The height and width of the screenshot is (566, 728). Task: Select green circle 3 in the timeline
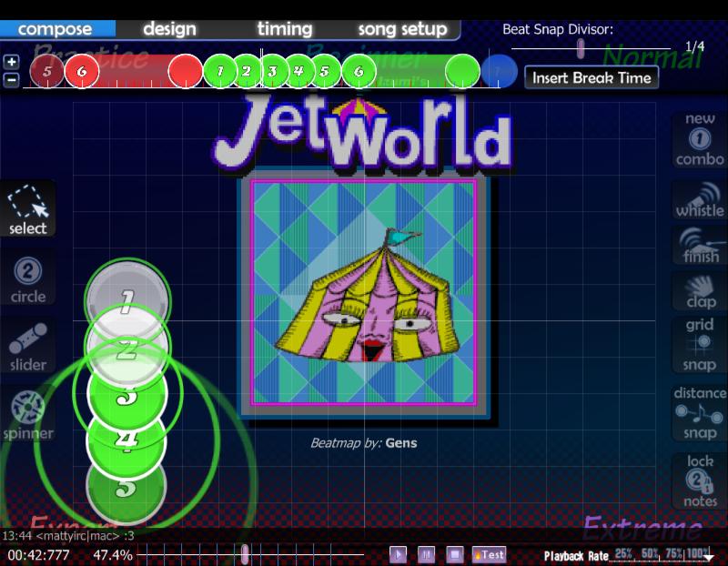click(272, 71)
